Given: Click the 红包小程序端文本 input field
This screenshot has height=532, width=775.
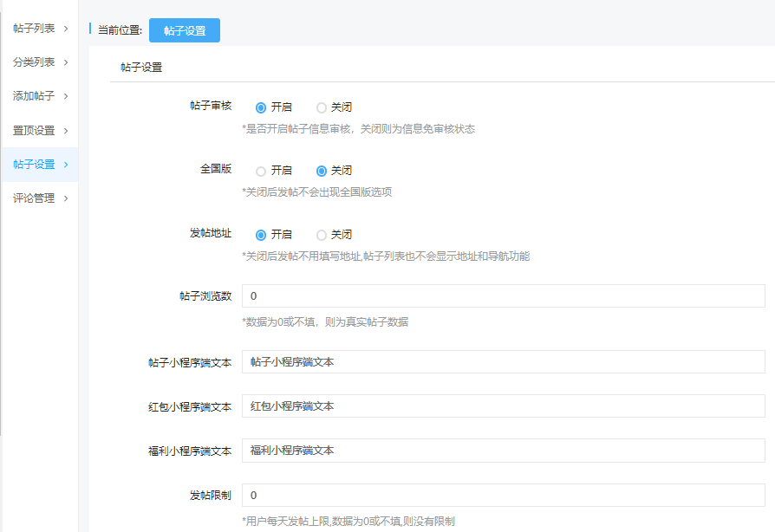Looking at the screenshot, I should (x=503, y=406).
